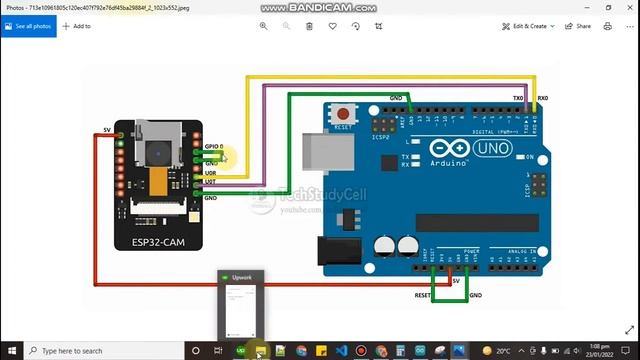
Task: Delete the photo with trash icon
Action: 309,26
